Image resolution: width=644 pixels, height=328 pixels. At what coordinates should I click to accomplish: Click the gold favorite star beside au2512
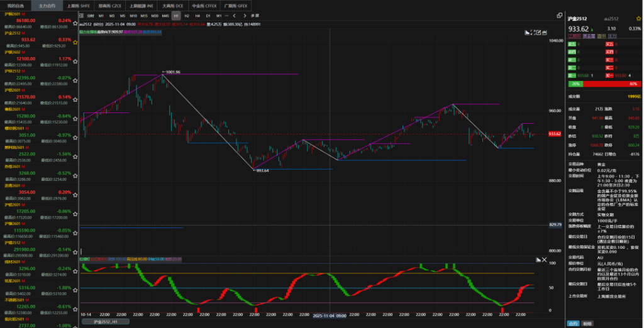[x=639, y=20]
